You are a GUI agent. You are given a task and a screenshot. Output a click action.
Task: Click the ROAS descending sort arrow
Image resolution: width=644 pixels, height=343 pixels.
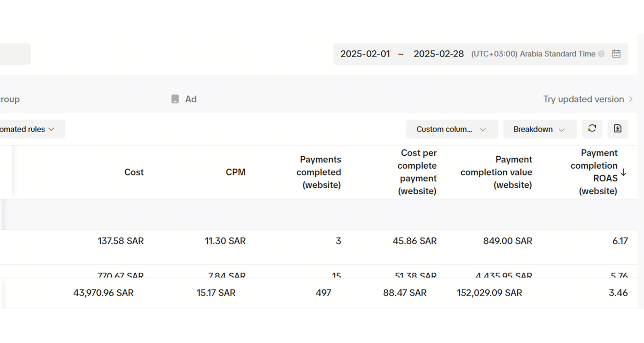point(623,172)
